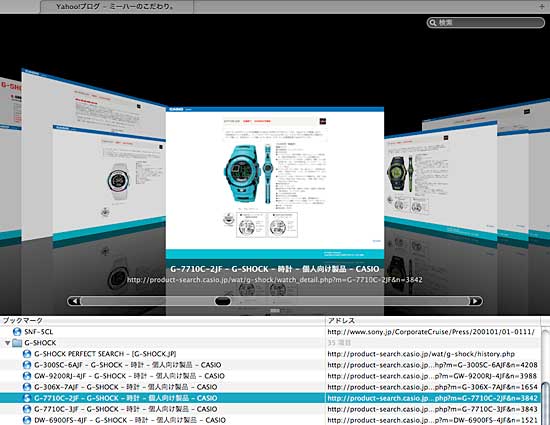Click the 35 項目 item count text
This screenshot has width=550, height=425.
pos(339,343)
